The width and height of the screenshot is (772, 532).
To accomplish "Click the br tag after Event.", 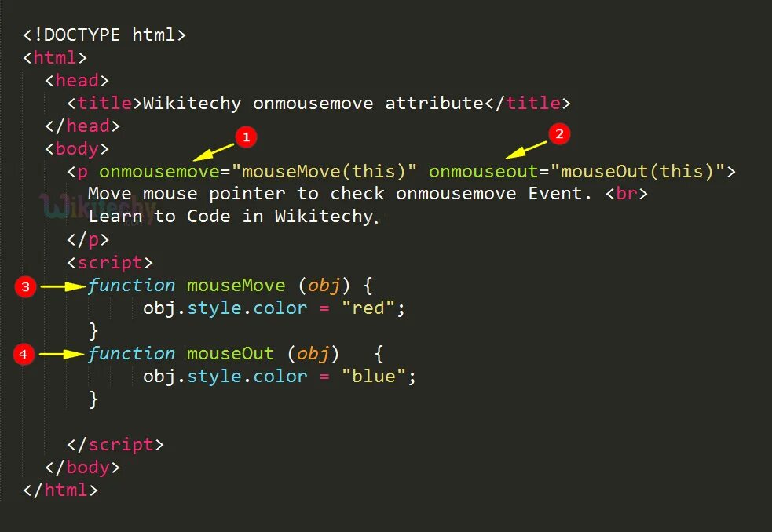I will pos(626,193).
